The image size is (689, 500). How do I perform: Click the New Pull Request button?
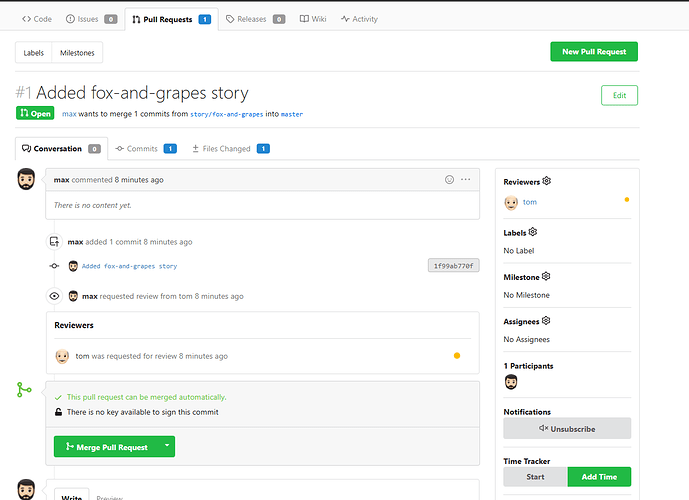(x=593, y=52)
